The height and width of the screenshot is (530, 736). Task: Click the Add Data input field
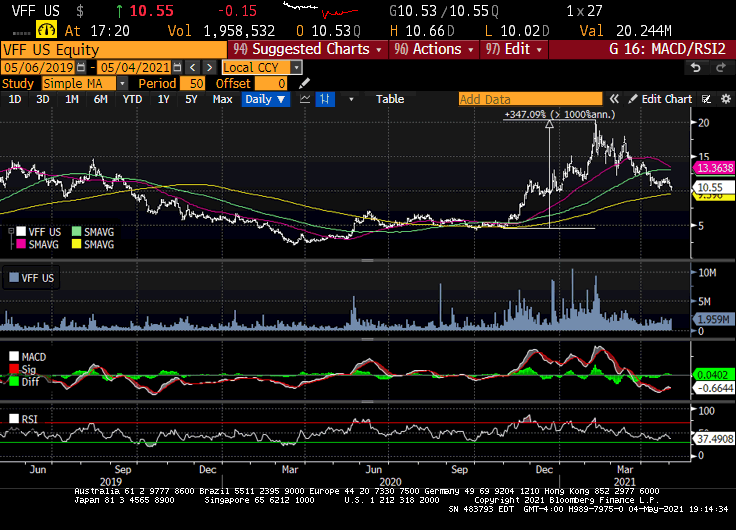coord(530,99)
